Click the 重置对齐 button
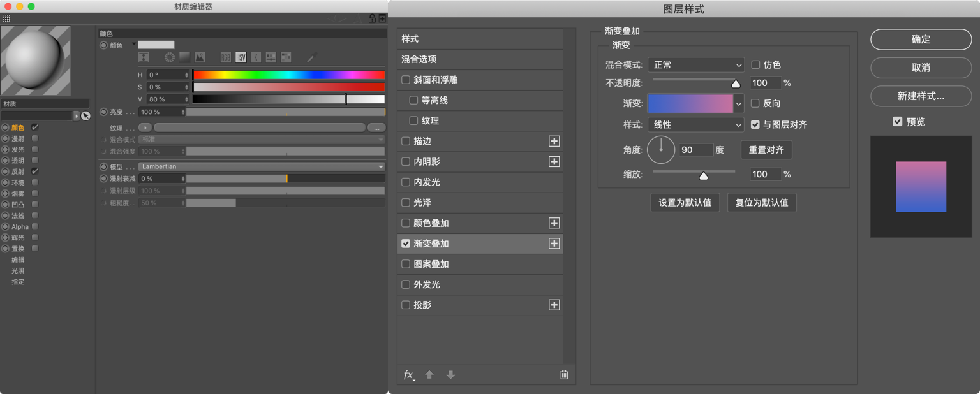Viewport: 980px width, 394px height. coord(766,150)
